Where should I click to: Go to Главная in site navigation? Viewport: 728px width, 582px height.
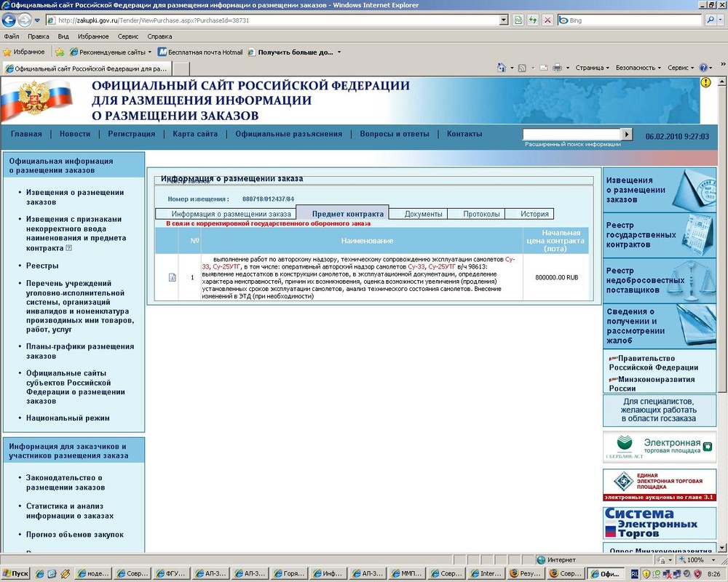coord(26,134)
